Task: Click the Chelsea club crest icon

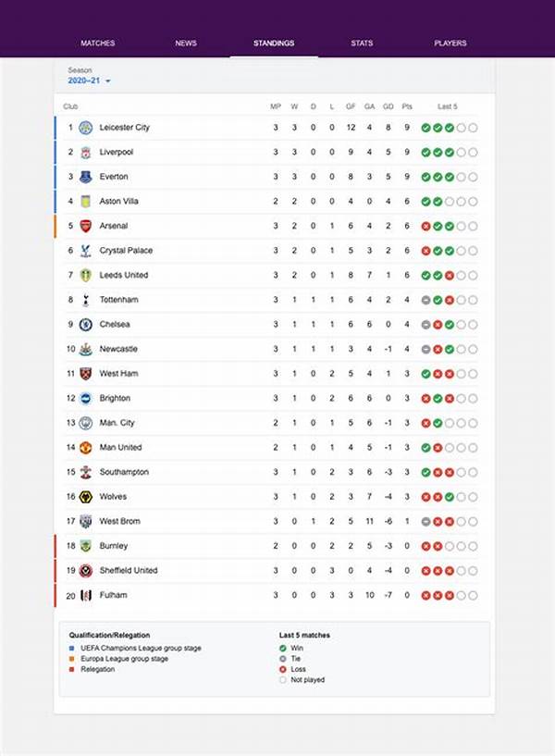Action: (85, 325)
